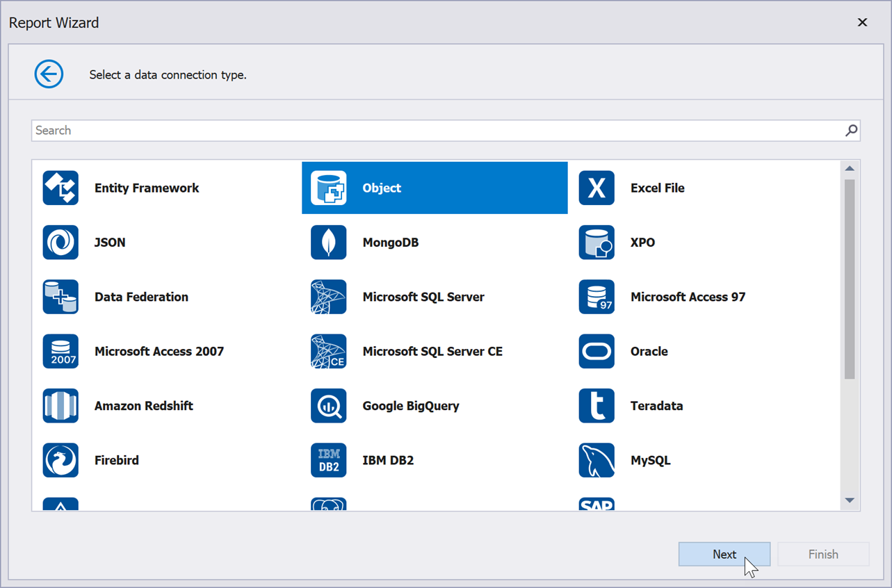This screenshot has height=588, width=892.
Task: Select the Firebird data source icon
Action: coord(60,459)
